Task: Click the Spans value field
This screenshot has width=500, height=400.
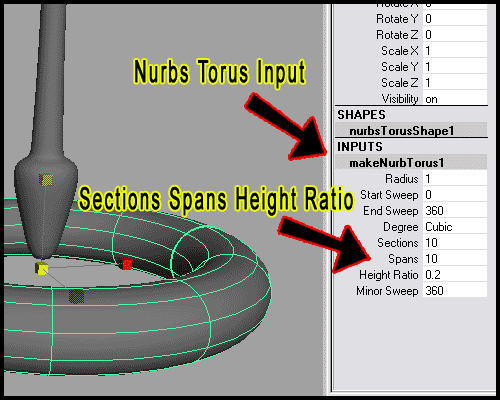Action: point(455,259)
